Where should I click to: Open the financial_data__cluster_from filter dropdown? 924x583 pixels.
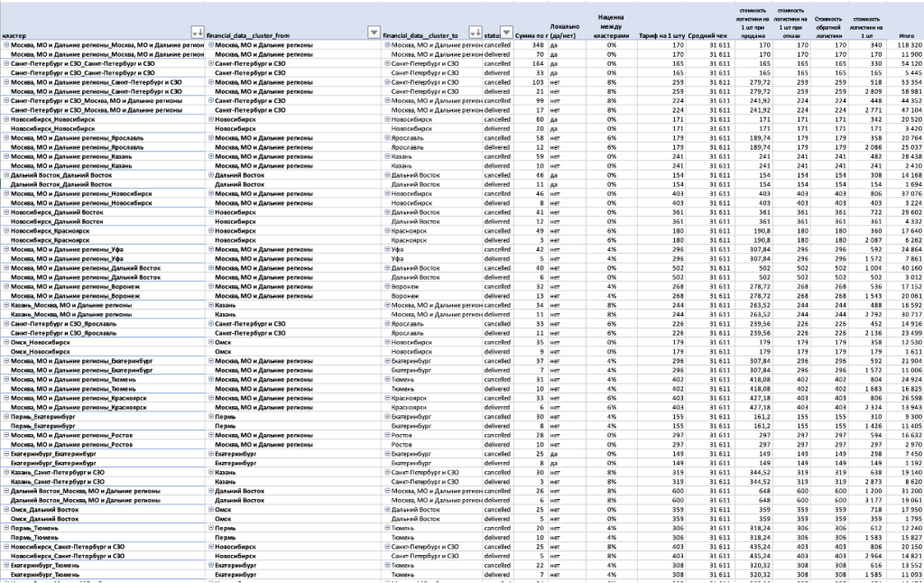tap(374, 32)
